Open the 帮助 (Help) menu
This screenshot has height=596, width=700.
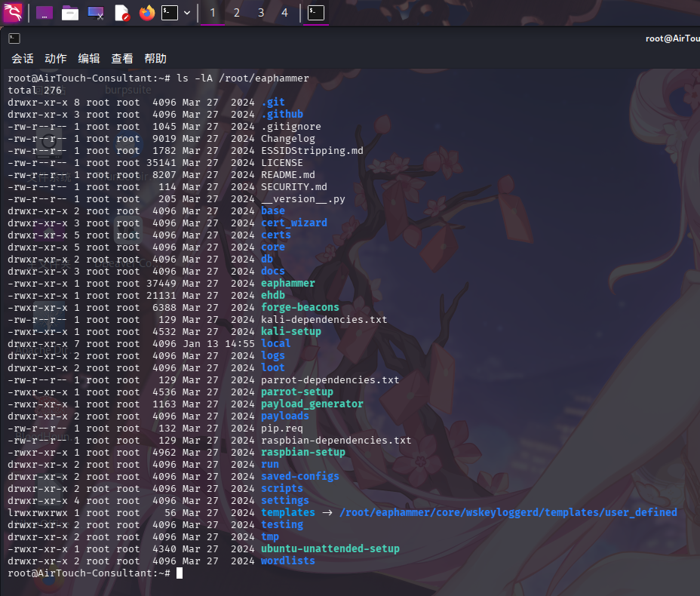click(155, 59)
